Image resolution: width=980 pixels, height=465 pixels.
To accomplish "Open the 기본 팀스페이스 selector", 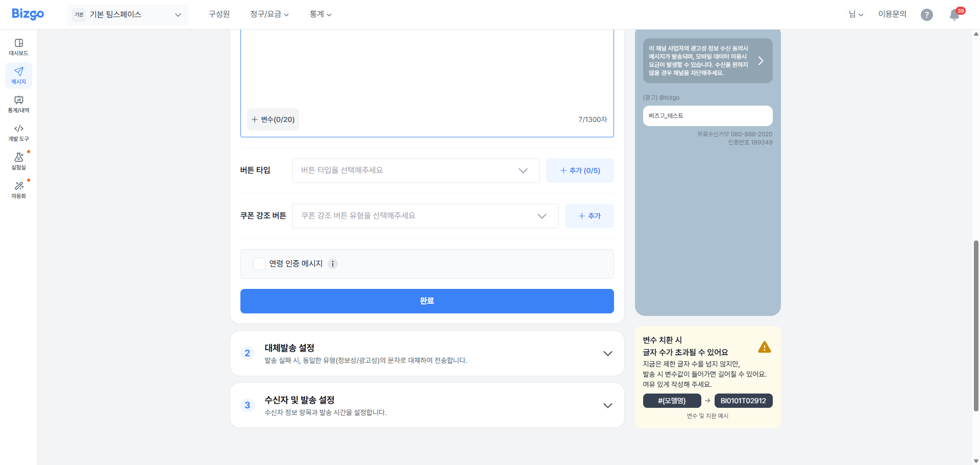I will point(127,14).
